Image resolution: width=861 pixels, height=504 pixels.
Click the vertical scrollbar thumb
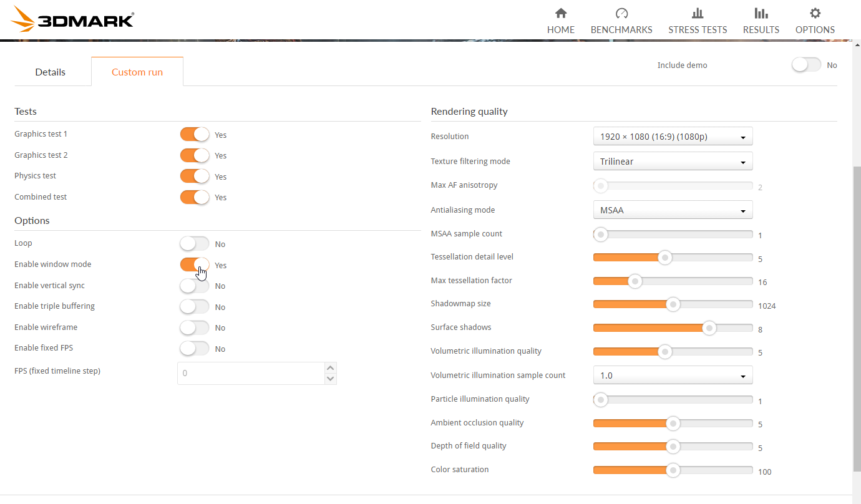pyautogui.click(x=856, y=318)
